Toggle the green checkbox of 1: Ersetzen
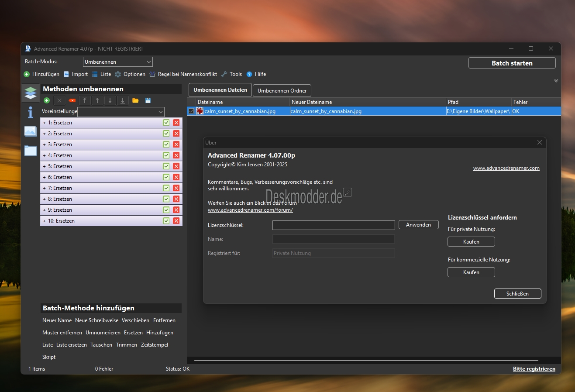This screenshot has width=575, height=392. pos(166,123)
